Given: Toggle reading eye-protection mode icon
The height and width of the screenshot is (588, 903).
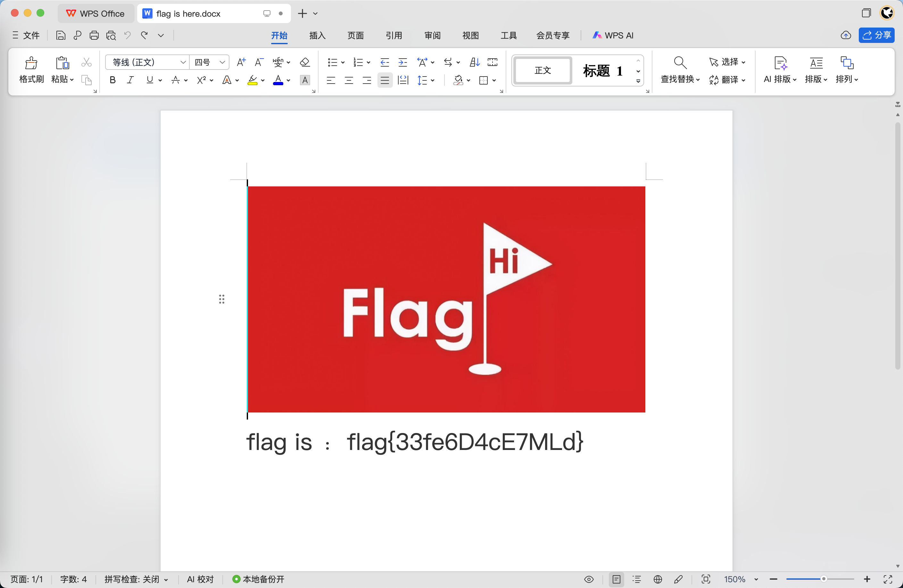Looking at the screenshot, I should click(589, 579).
